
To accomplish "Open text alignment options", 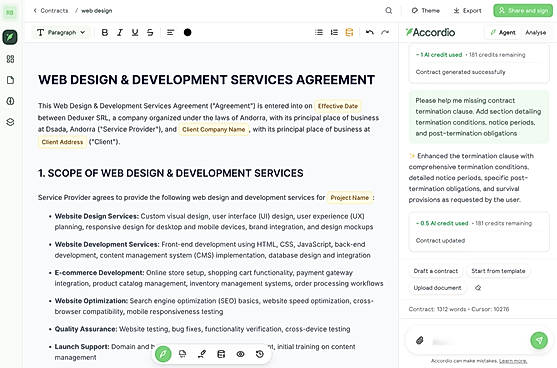I will (x=171, y=33).
